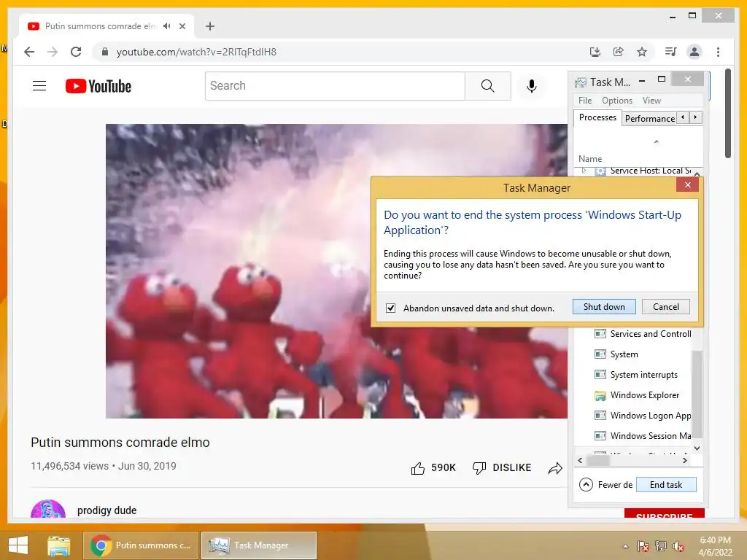Open the Task Manager Options menu
Image resolution: width=747 pixels, height=560 pixels.
click(x=617, y=101)
